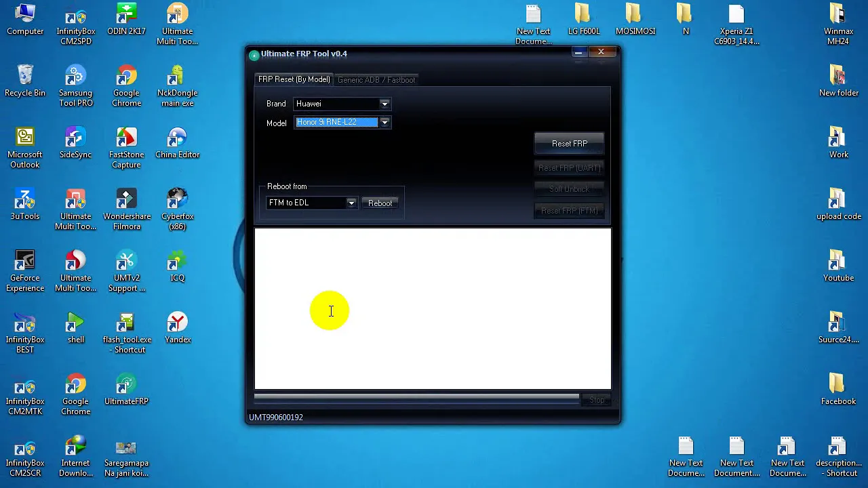Open Saregamapa media file icon
Image resolution: width=868 pixels, height=488 pixels.
127,456
